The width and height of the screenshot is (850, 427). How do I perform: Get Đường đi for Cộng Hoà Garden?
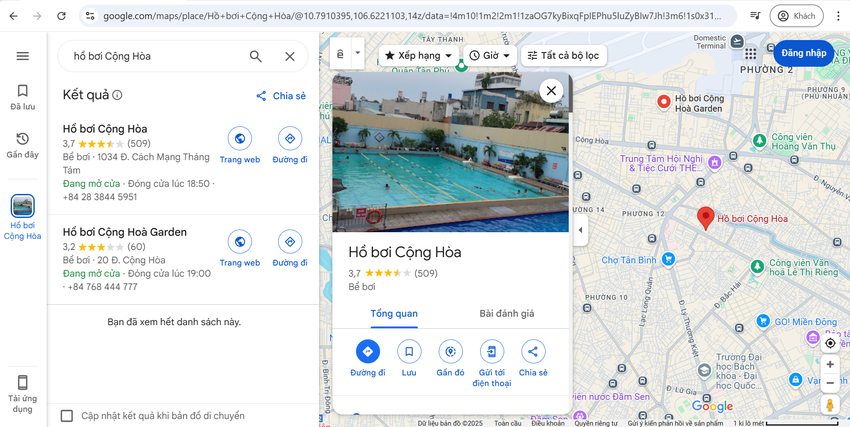click(290, 248)
